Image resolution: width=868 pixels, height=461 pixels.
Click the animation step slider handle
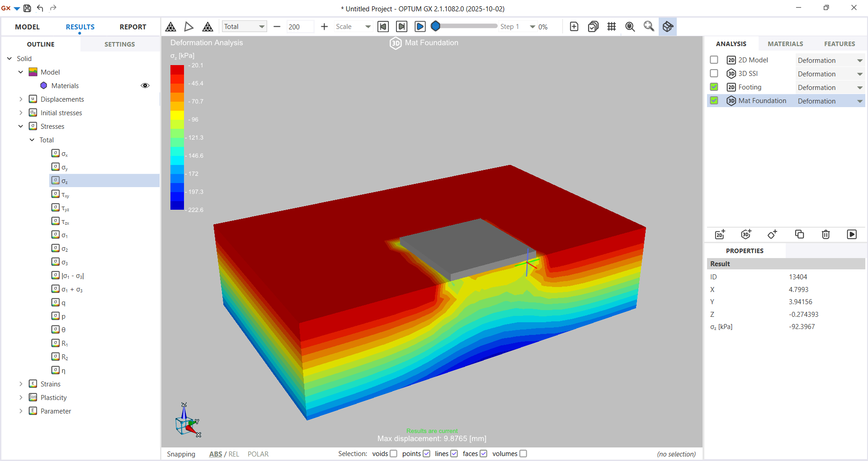pos(435,26)
